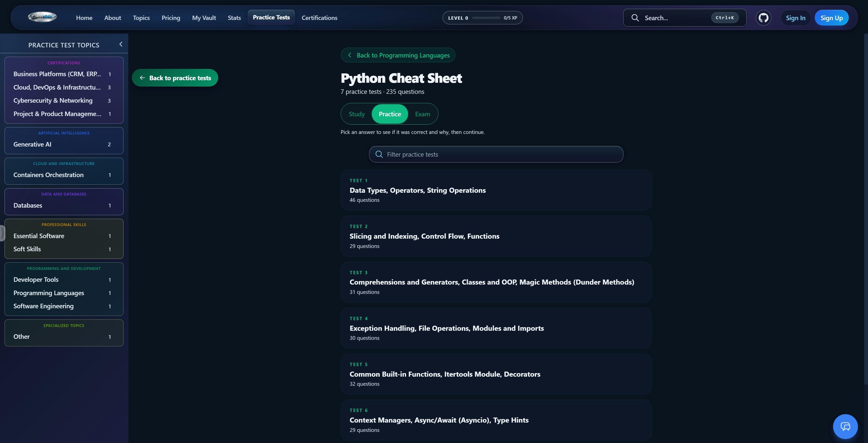Open Test 1 Data Types, Operators card
This screenshot has height=443, width=868.
tap(496, 190)
